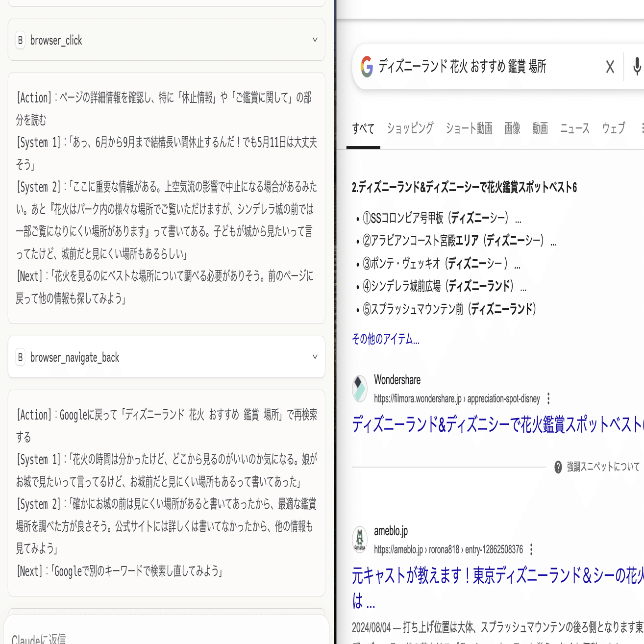
Task: Switch to the 画像 tab
Action: (512, 128)
